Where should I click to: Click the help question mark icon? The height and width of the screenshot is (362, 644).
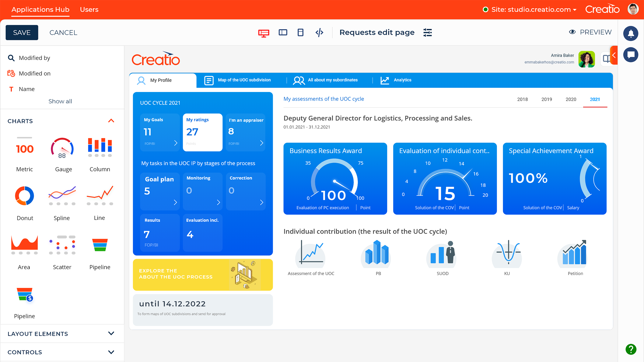coord(631,349)
